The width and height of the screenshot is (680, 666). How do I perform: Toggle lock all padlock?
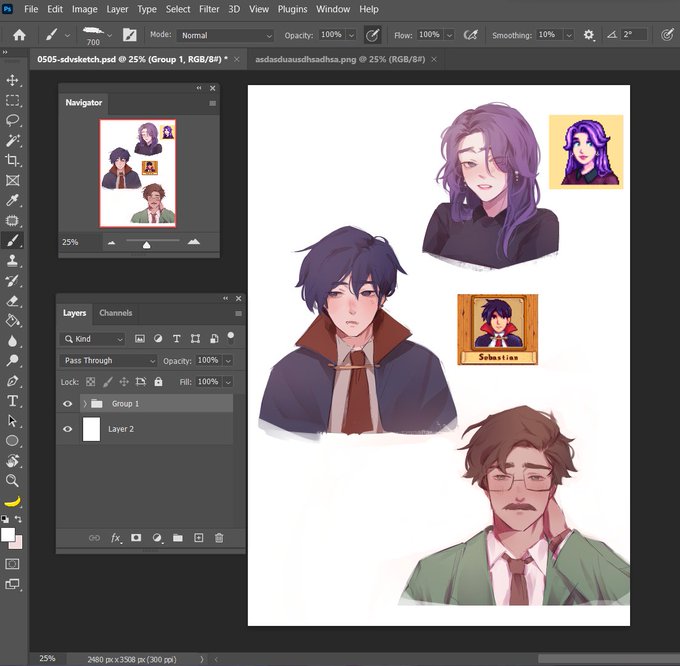point(158,382)
